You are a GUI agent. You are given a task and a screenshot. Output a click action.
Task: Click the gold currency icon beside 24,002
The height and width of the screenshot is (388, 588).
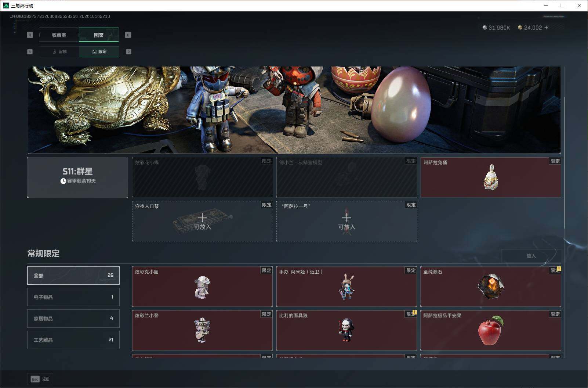point(520,28)
